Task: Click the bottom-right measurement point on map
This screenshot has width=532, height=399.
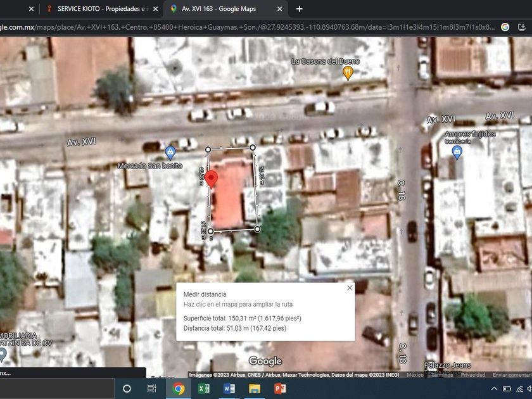Action: (257, 229)
